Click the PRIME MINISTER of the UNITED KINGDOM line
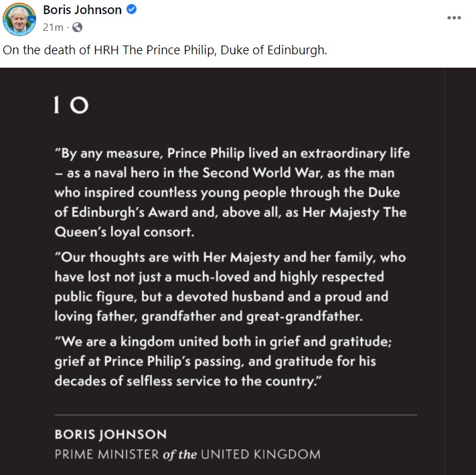 pos(187,454)
